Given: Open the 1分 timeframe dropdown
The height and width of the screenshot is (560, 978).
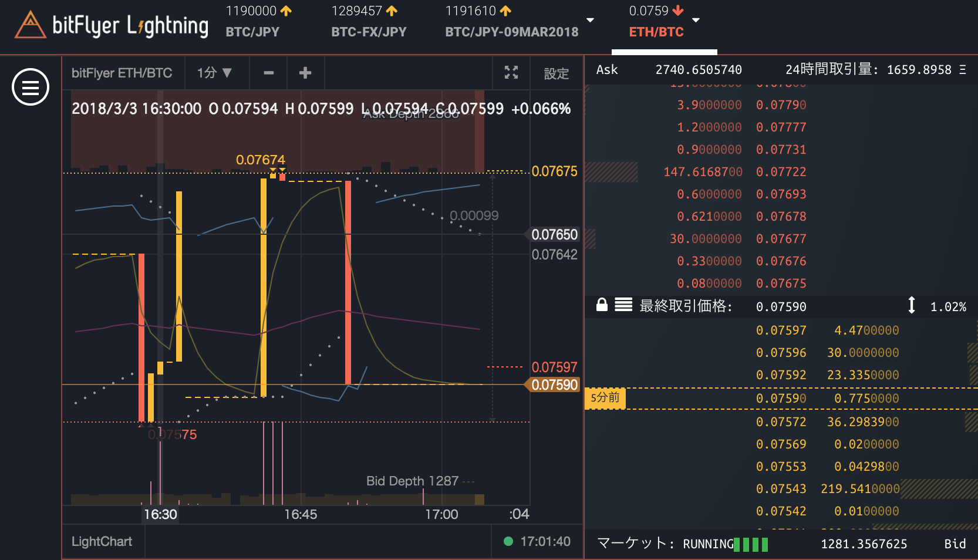Looking at the screenshot, I should [215, 73].
